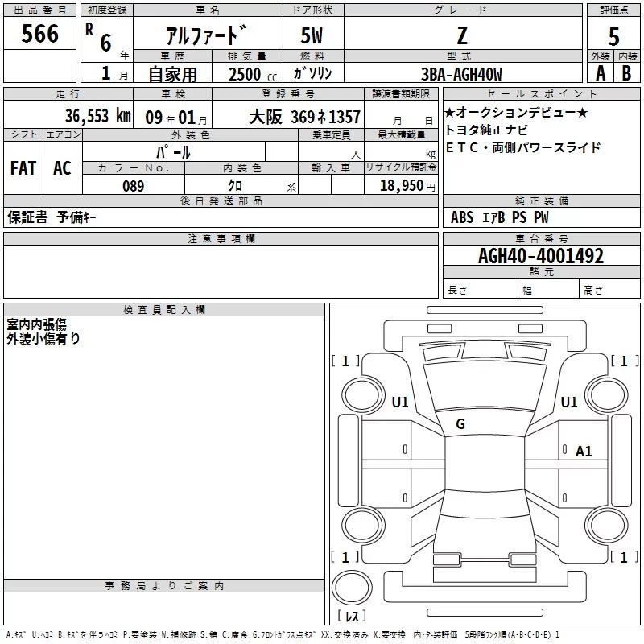Select the G mark on the windshield
The image size is (644, 644).
pyautogui.click(x=460, y=424)
